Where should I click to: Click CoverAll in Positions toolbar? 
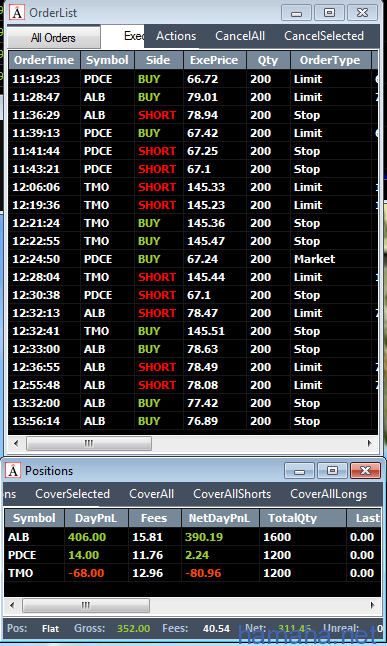click(x=152, y=494)
